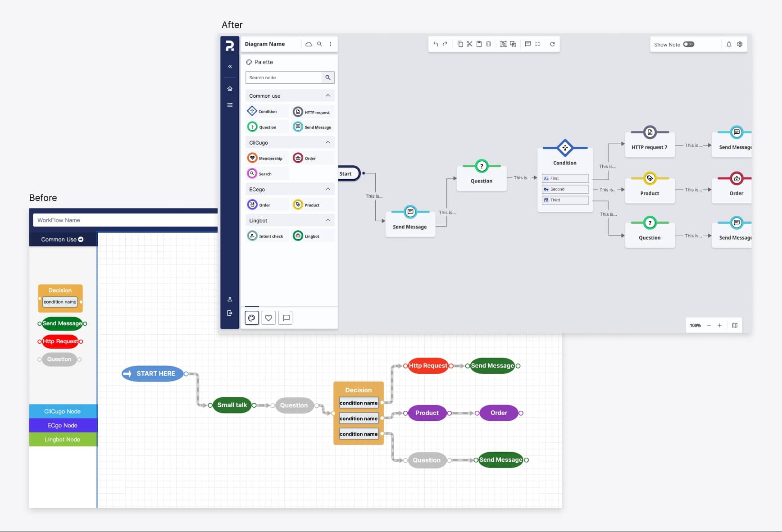Select the Membership node under CliCugo
Viewport: 782px width, 532px height.
[266, 158]
